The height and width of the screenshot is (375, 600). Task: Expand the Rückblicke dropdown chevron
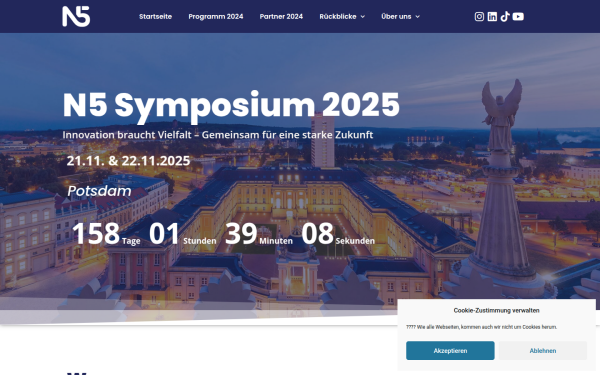pyautogui.click(x=363, y=17)
